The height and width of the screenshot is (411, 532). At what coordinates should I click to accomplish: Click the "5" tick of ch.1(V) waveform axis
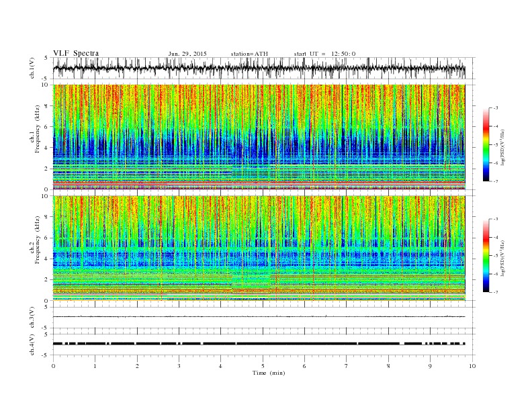47,58
